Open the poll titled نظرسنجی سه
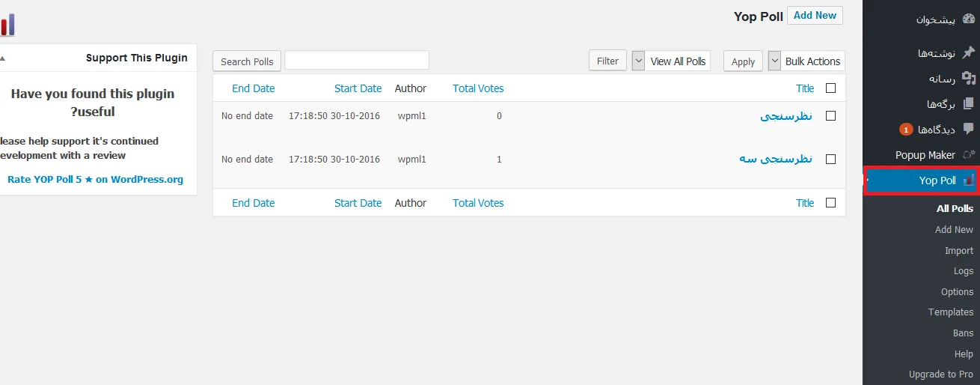 (776, 159)
